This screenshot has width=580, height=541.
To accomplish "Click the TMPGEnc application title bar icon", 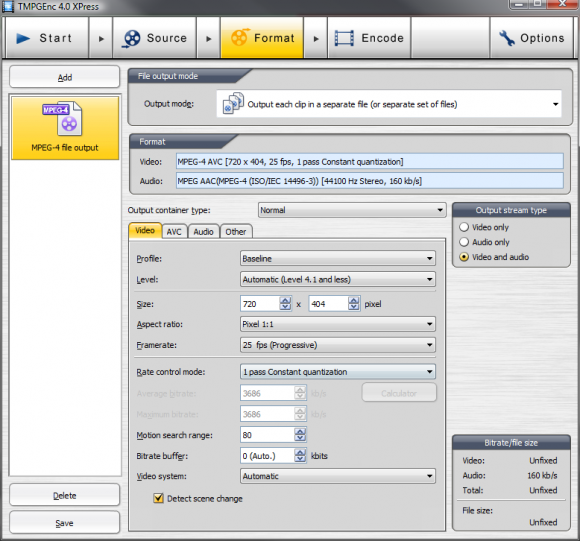I will 8,6.
